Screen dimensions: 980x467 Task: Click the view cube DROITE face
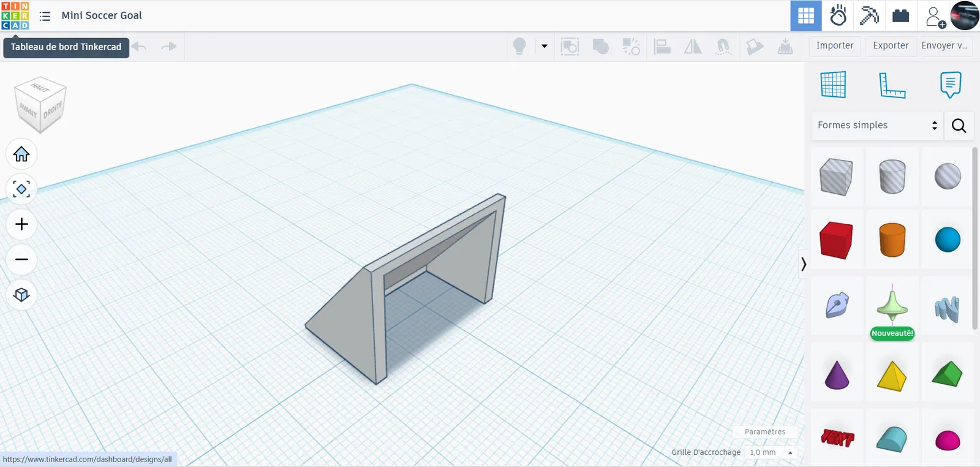pyautogui.click(x=53, y=111)
